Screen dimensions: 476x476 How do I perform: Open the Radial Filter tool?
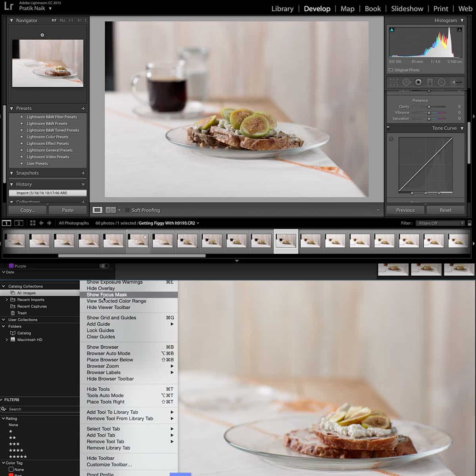coord(441,82)
